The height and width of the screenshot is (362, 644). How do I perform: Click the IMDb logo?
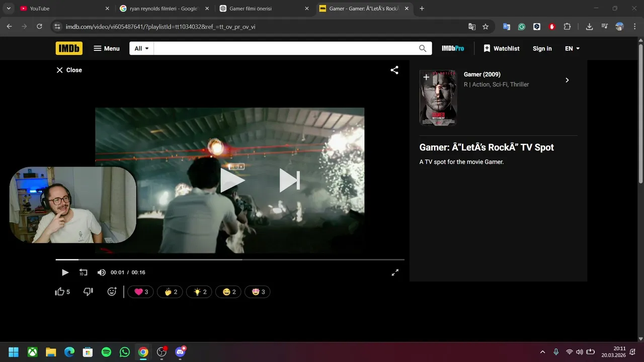tap(69, 48)
